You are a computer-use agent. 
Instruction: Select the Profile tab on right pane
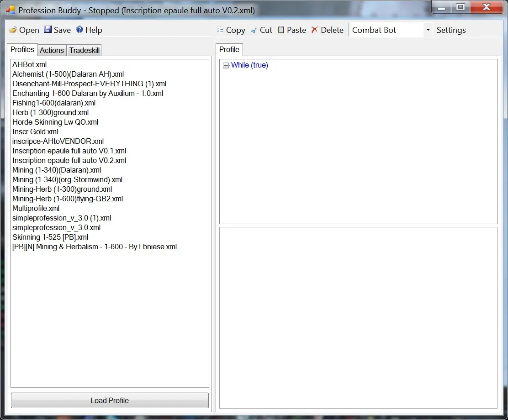[229, 50]
